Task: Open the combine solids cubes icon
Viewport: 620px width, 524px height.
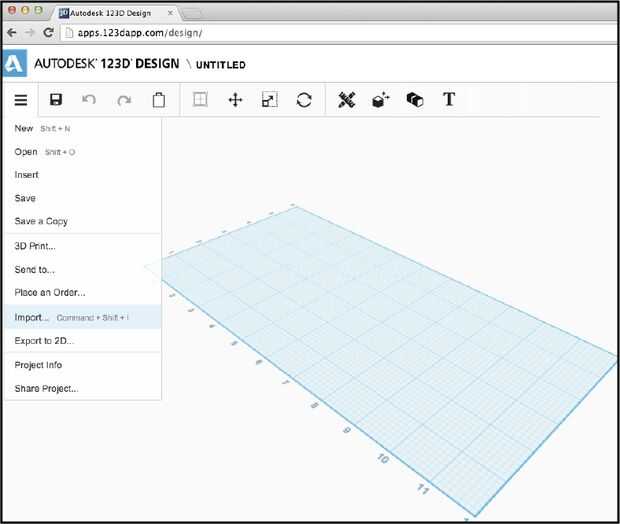Action: pos(415,100)
